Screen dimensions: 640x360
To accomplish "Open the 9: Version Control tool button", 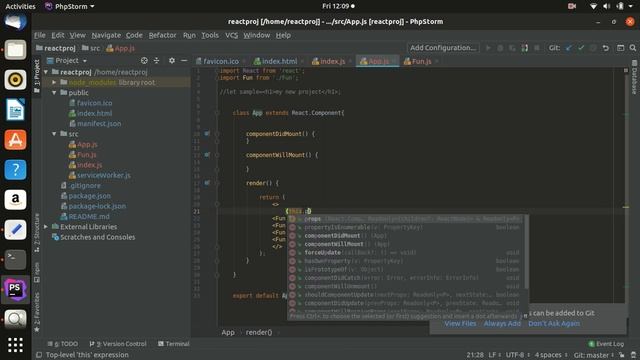I will (x=118, y=344).
